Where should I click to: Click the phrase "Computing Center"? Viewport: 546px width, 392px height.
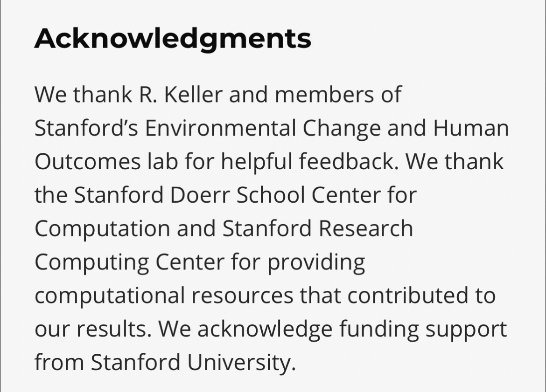129,262
